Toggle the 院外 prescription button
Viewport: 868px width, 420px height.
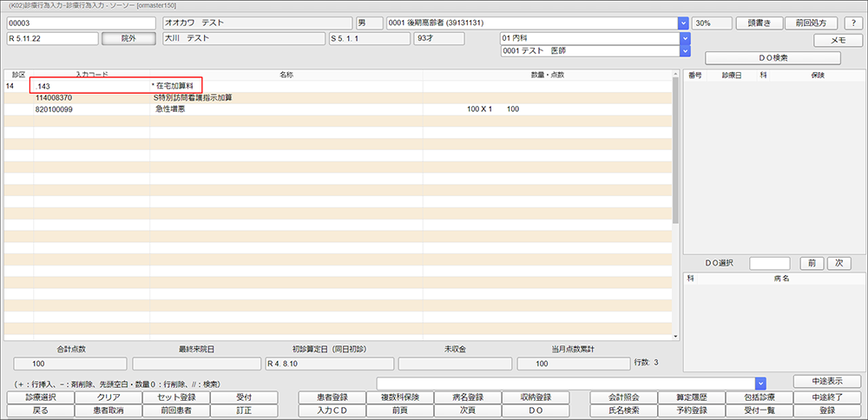(x=128, y=38)
